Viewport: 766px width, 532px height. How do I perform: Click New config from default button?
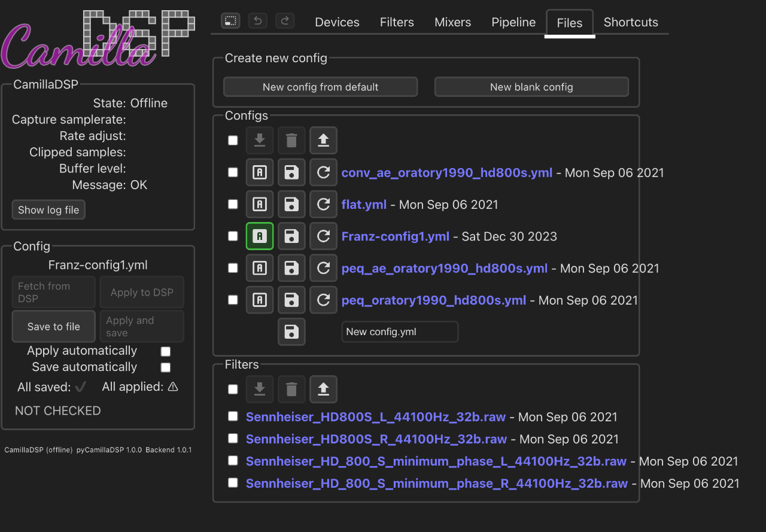(x=320, y=87)
